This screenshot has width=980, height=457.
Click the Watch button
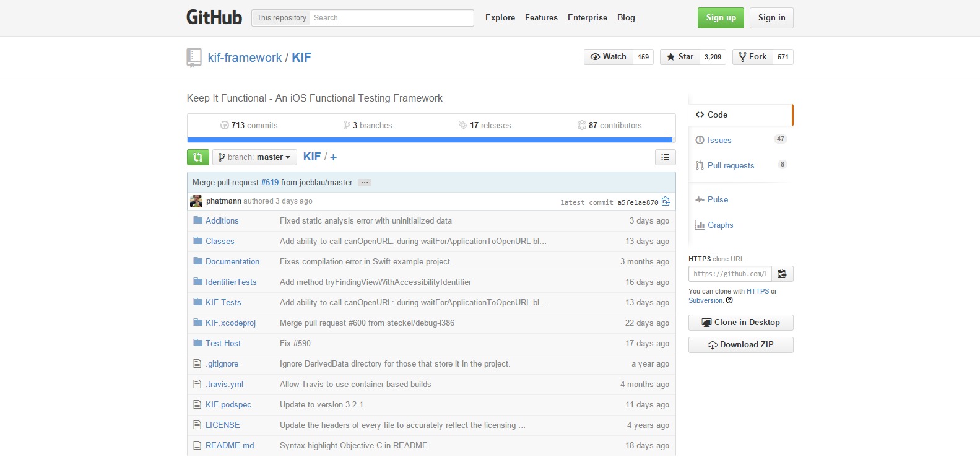point(609,57)
